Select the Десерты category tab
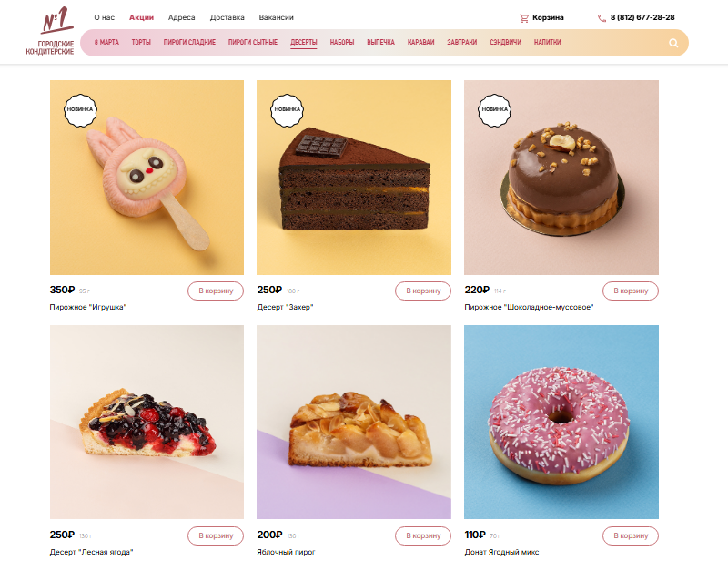Screen dimensions: 728x561 (304, 42)
